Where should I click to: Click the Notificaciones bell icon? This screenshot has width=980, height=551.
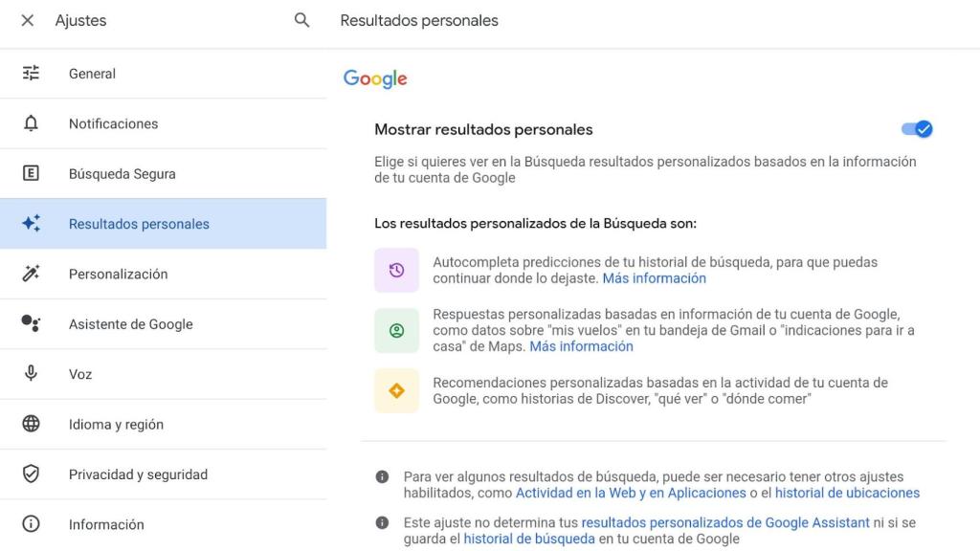click(31, 123)
